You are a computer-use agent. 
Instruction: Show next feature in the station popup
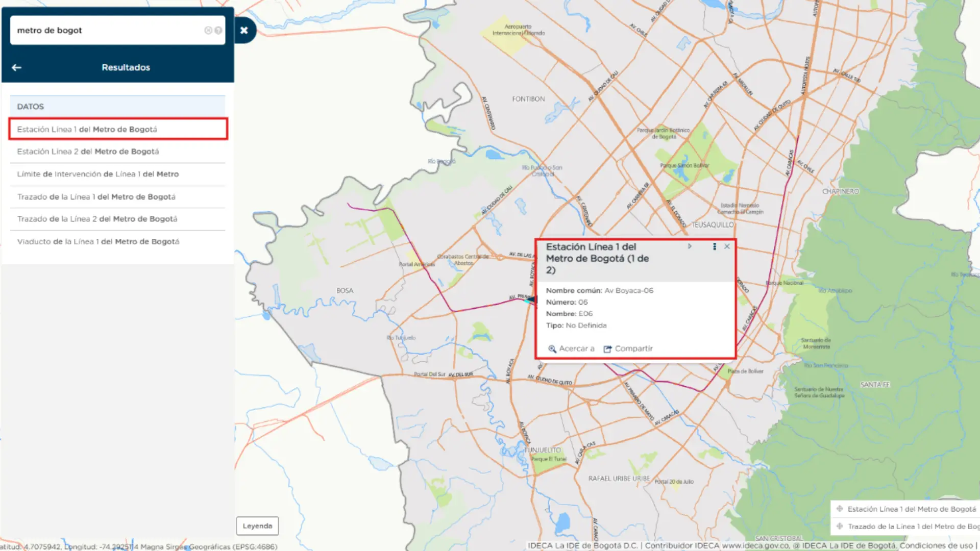[x=690, y=246]
